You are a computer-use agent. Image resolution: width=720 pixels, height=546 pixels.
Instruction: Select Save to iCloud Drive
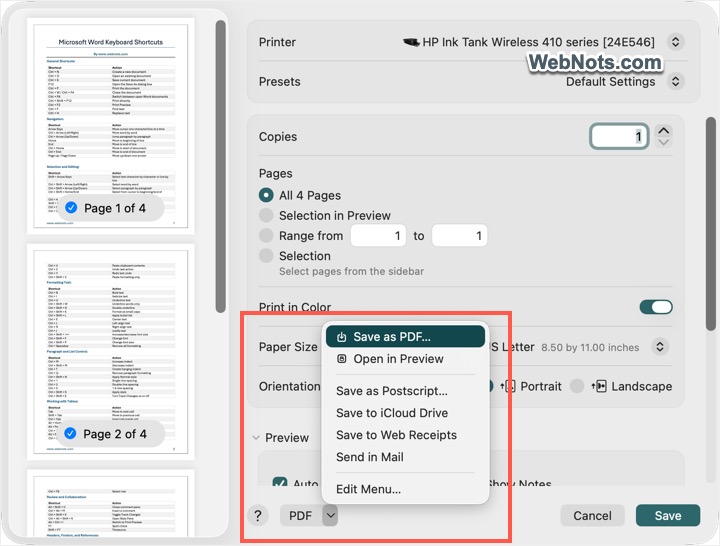pyautogui.click(x=392, y=413)
